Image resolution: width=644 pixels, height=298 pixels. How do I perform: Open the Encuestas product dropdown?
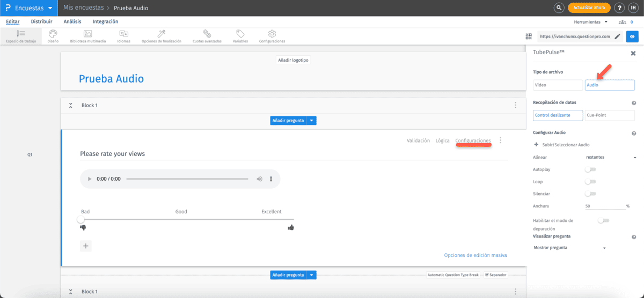(28, 8)
